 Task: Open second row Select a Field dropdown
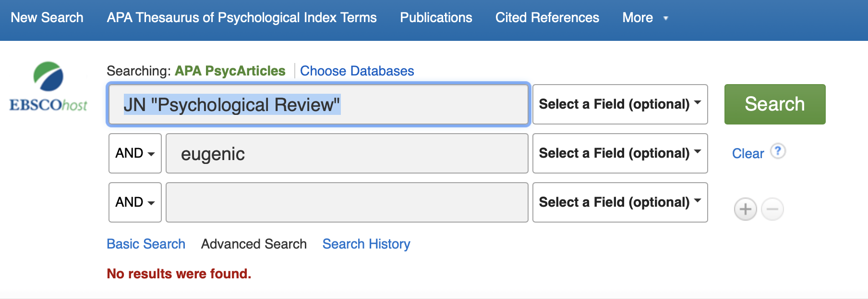(x=620, y=153)
